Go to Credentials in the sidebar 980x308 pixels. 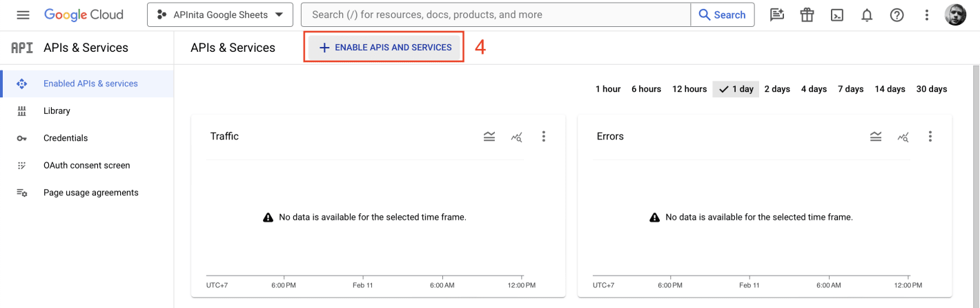[66, 138]
